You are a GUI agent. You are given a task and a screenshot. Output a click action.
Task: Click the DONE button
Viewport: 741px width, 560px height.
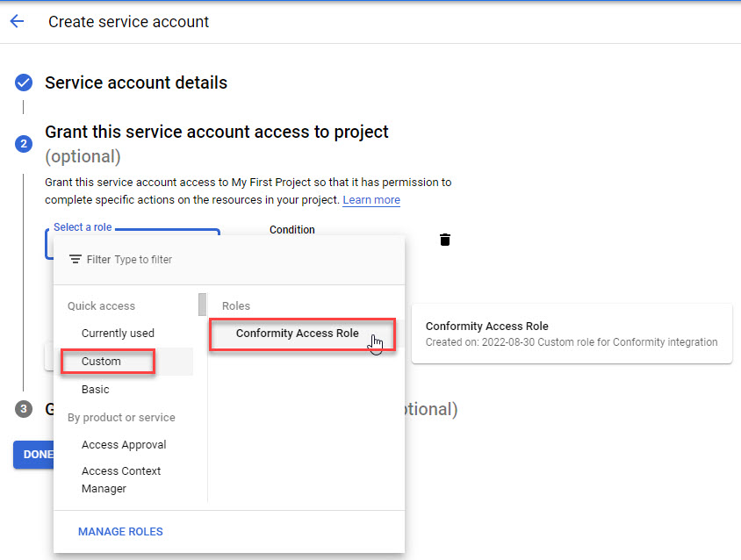33,454
